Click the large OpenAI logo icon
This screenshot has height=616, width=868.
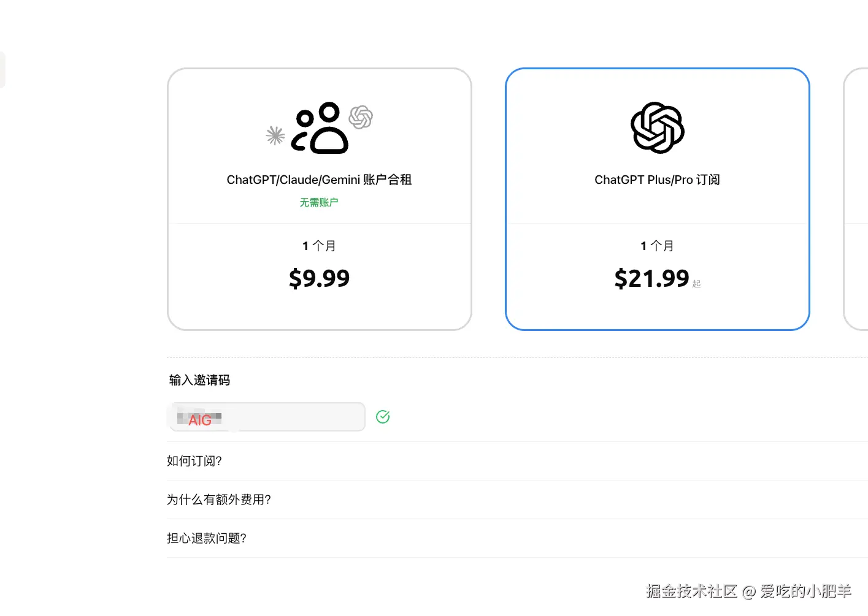click(x=658, y=127)
